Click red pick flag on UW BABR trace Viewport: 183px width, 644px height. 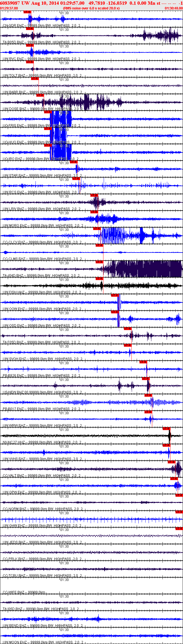pos(35,79)
